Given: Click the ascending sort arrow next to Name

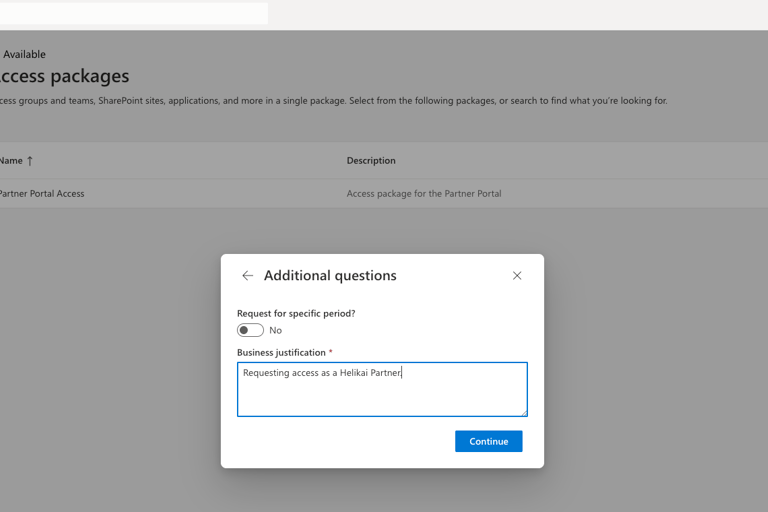Looking at the screenshot, I should [x=30, y=161].
